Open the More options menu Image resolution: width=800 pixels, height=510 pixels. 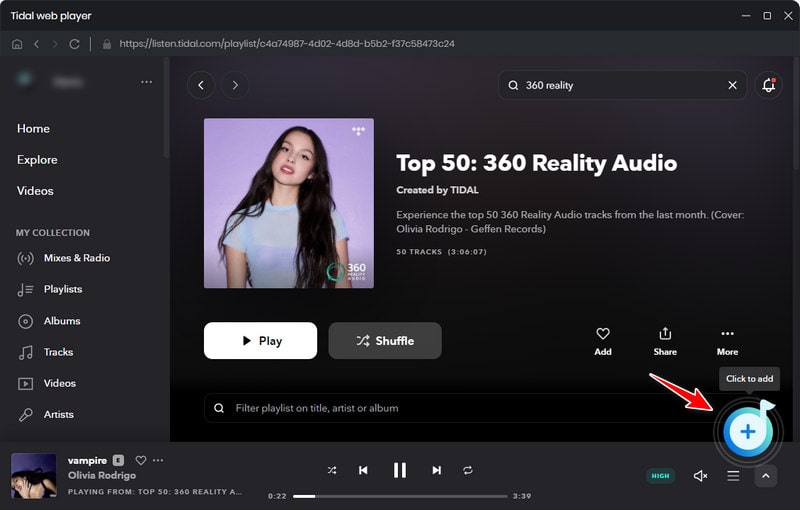[x=727, y=341]
